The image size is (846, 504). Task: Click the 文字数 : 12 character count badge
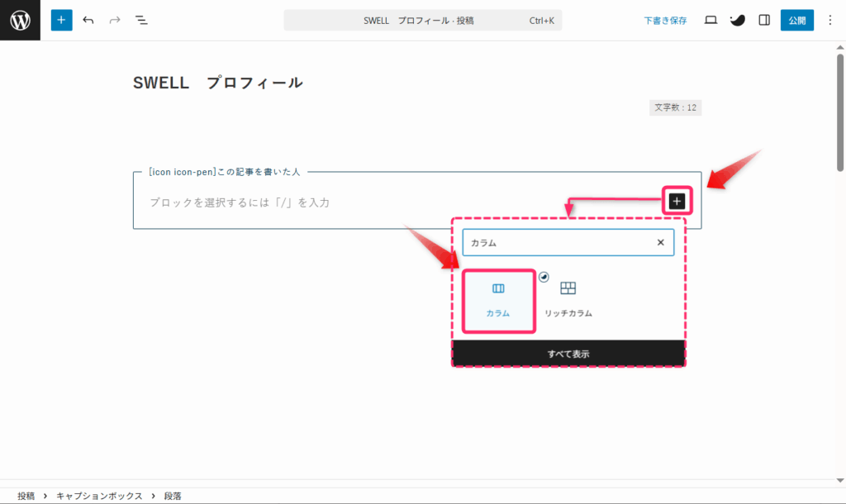[675, 107]
